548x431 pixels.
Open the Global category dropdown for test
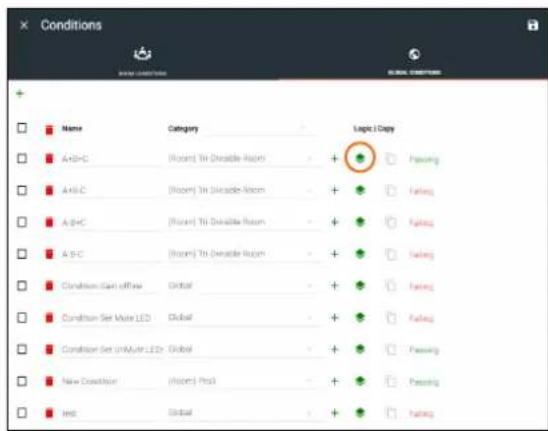tap(241, 413)
